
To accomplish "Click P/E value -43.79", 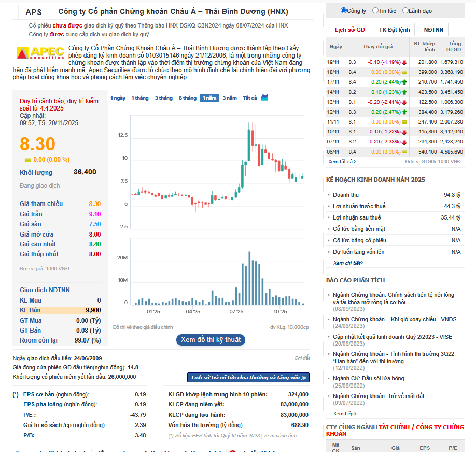I will pyautogui.click(x=138, y=415).
